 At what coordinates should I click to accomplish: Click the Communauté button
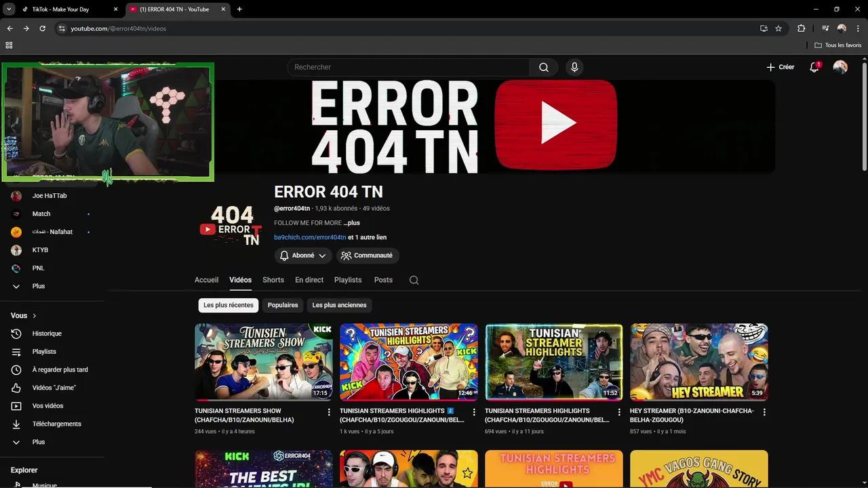tap(367, 256)
